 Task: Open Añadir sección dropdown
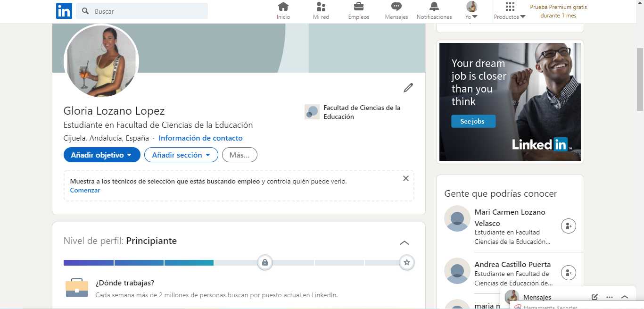tap(181, 155)
